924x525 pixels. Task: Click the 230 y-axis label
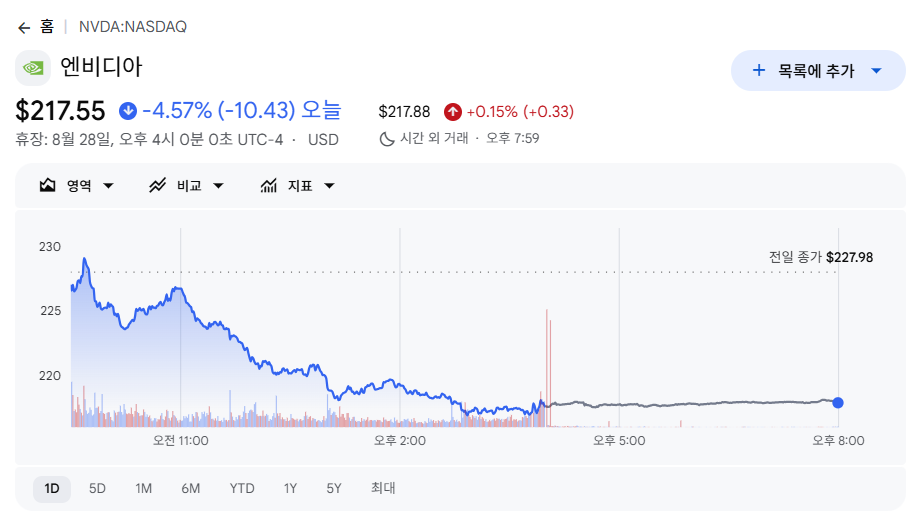point(50,247)
